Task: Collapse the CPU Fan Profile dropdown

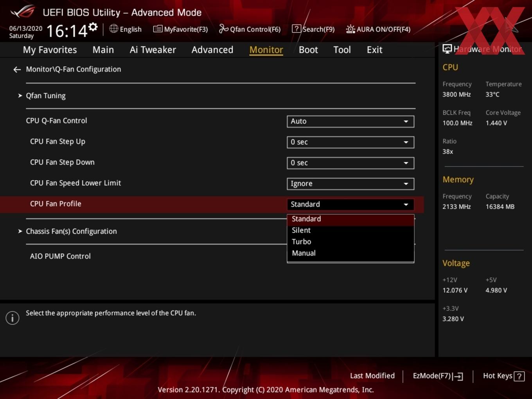Action: pyautogui.click(x=350, y=204)
